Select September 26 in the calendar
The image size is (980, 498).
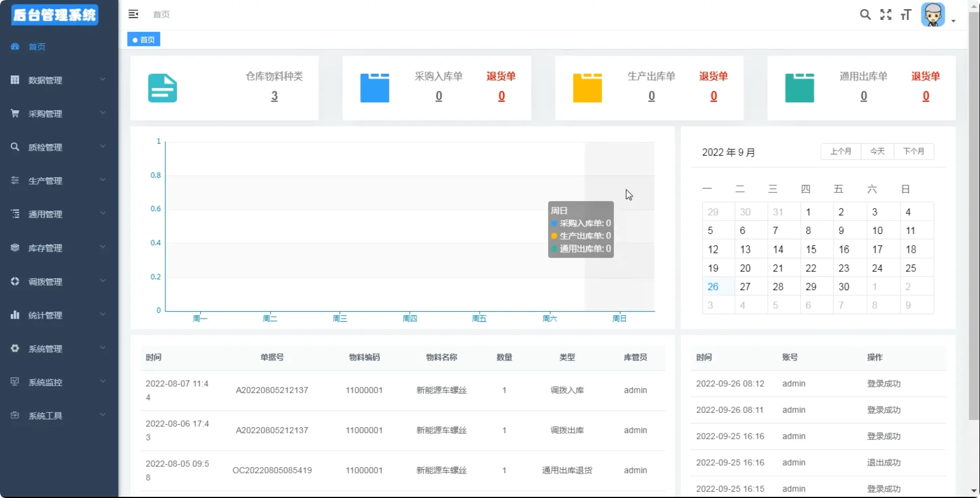click(x=713, y=287)
